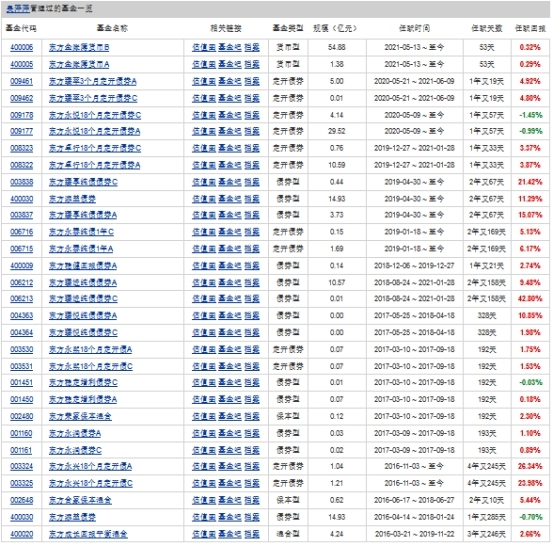Open 档案 link in row 002480
554x546 pixels.
pyautogui.click(x=252, y=416)
